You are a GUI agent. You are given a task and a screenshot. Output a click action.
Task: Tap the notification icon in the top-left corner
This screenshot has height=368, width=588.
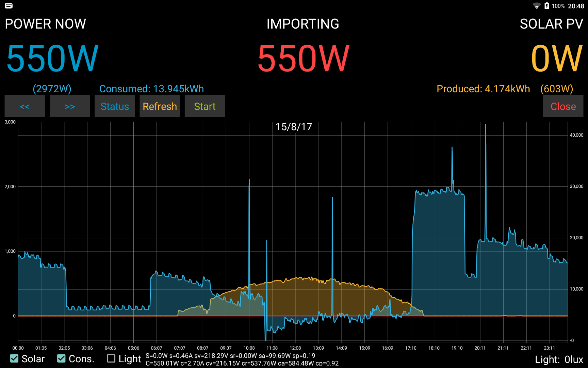[9, 6]
